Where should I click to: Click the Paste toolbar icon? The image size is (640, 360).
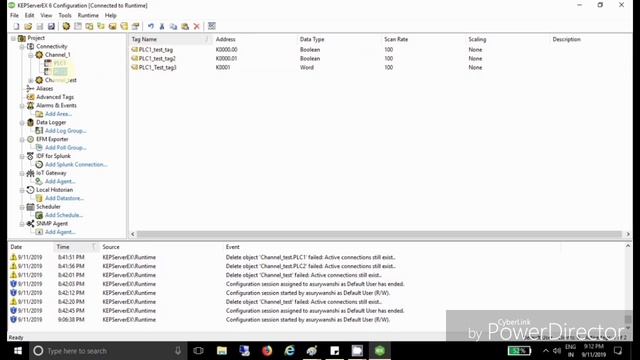click(185, 27)
